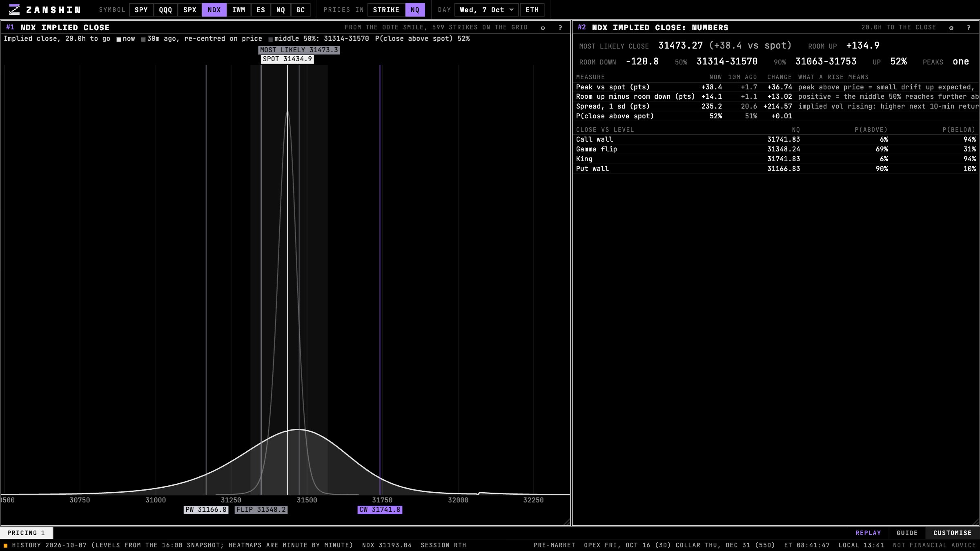Screen dimensions: 980x551
Task: Select the Gamma flip row
Action: (x=776, y=149)
